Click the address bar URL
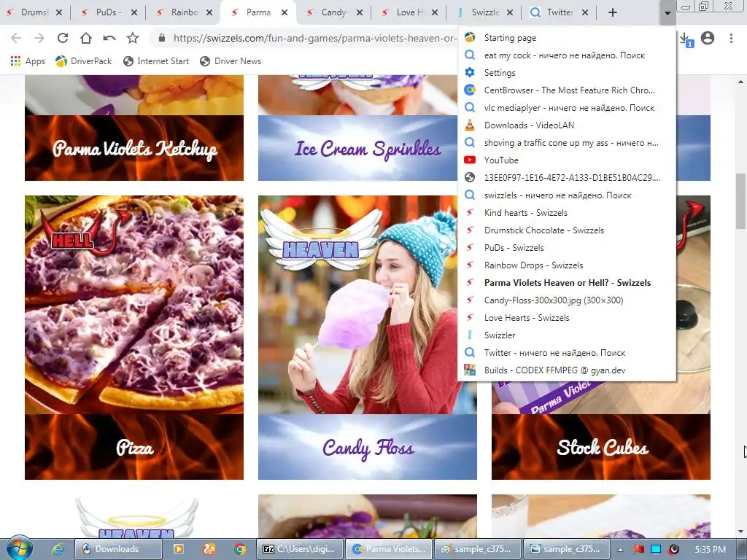Image resolution: width=747 pixels, height=560 pixels. tap(314, 38)
